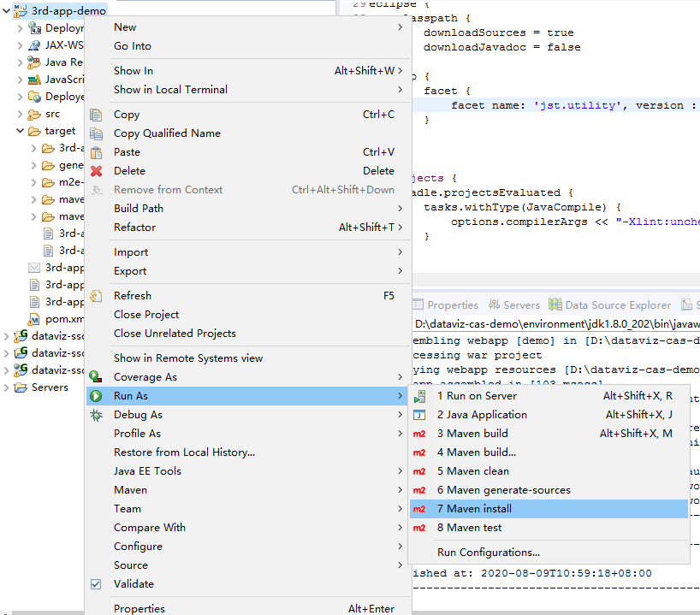Click the Copy Qualified Name icon

click(96, 133)
